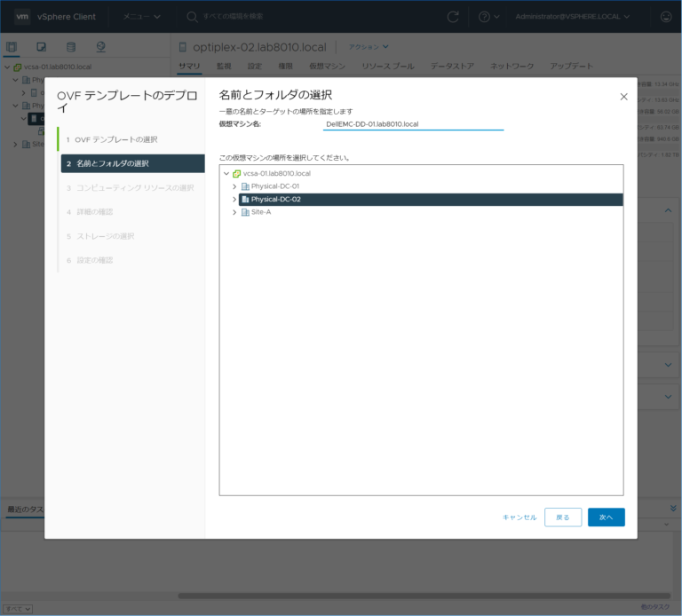Open VMs and Templates inventory view

(42, 47)
